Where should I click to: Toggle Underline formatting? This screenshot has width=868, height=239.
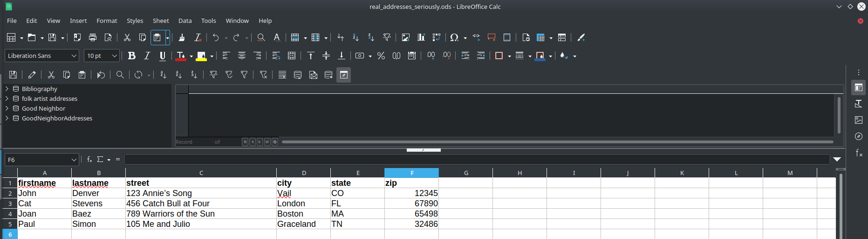[163, 56]
